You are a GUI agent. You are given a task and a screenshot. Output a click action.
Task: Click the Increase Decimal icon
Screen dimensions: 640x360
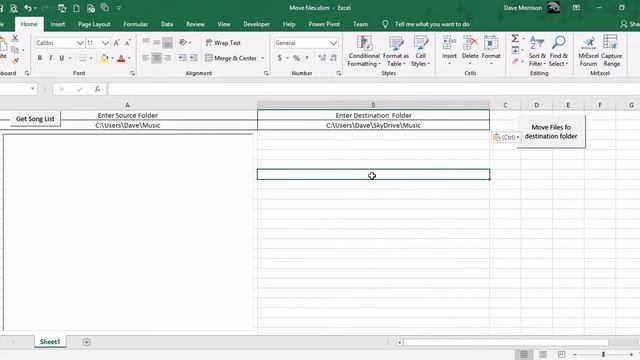(x=322, y=58)
